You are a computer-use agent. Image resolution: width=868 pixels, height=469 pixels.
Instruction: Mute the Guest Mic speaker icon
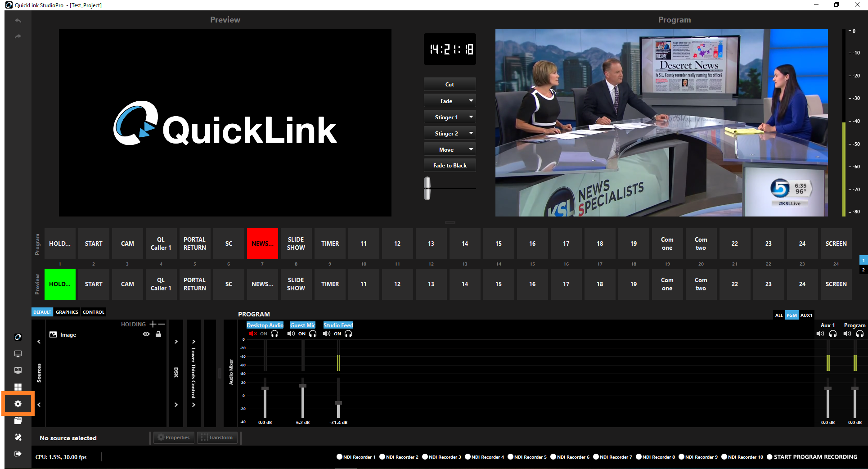[291, 334]
